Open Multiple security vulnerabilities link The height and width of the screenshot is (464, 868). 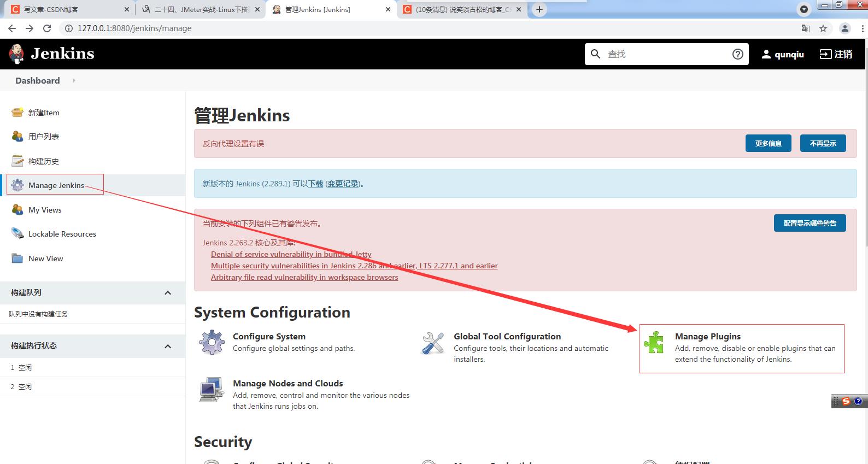[x=354, y=266]
